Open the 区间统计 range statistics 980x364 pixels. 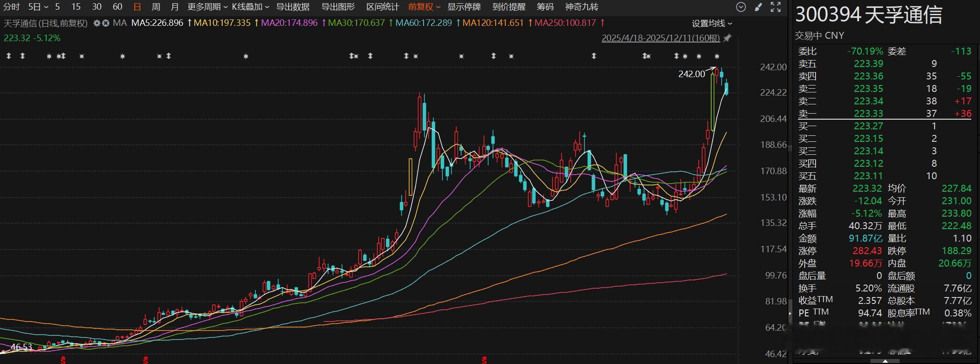pos(382,7)
